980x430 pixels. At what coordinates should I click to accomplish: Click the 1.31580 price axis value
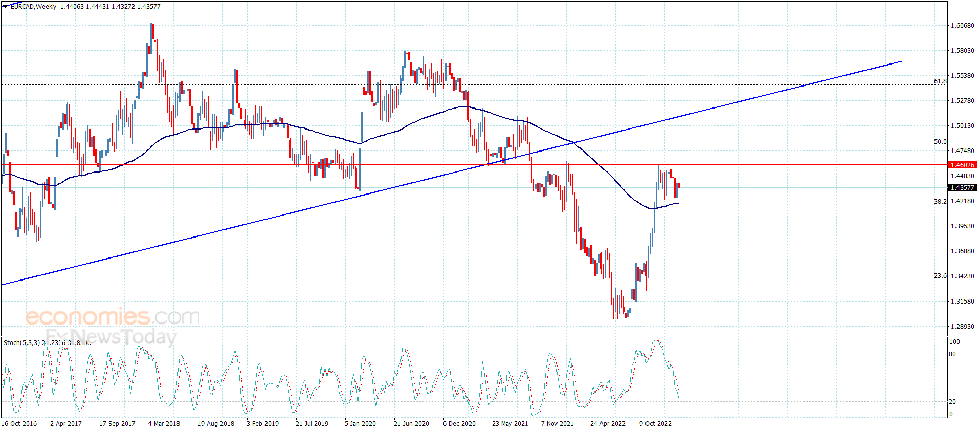(962, 301)
